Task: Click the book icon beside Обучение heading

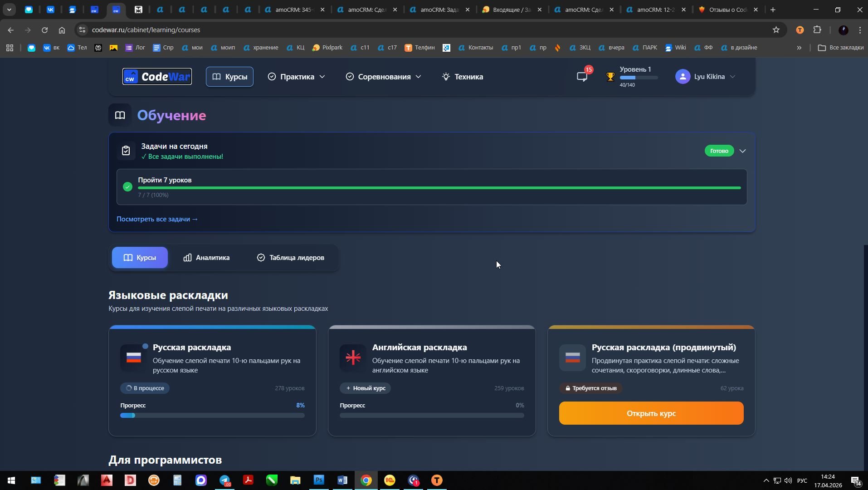Action: tap(120, 115)
